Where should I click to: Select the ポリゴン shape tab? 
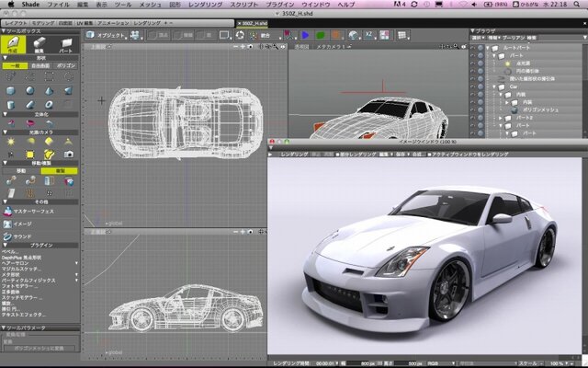pos(65,65)
